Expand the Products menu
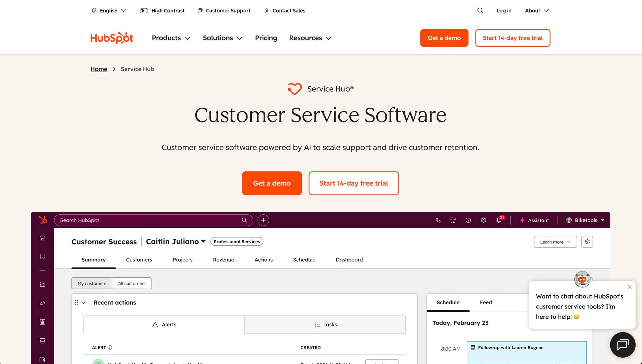This screenshot has height=364, width=642. pyautogui.click(x=171, y=38)
